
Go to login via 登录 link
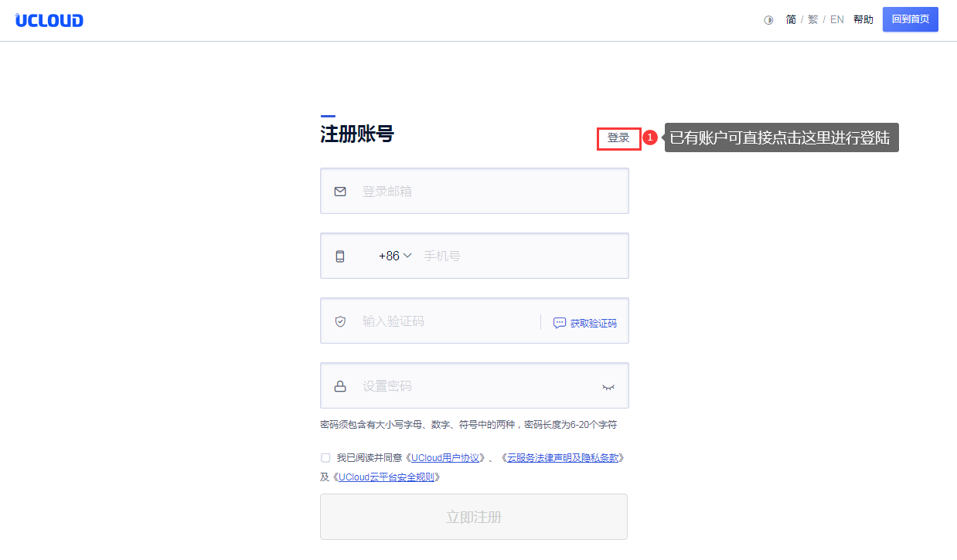coord(618,138)
